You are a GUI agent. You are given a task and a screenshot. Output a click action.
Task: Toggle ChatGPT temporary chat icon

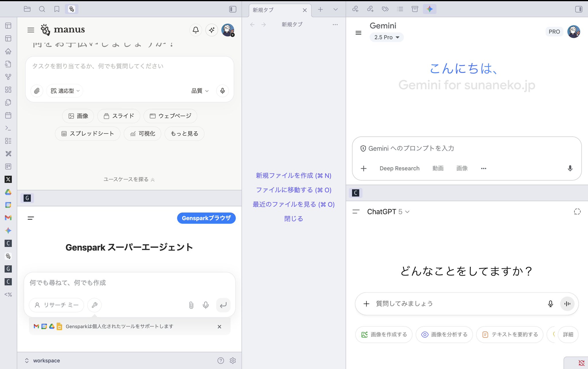tap(577, 212)
